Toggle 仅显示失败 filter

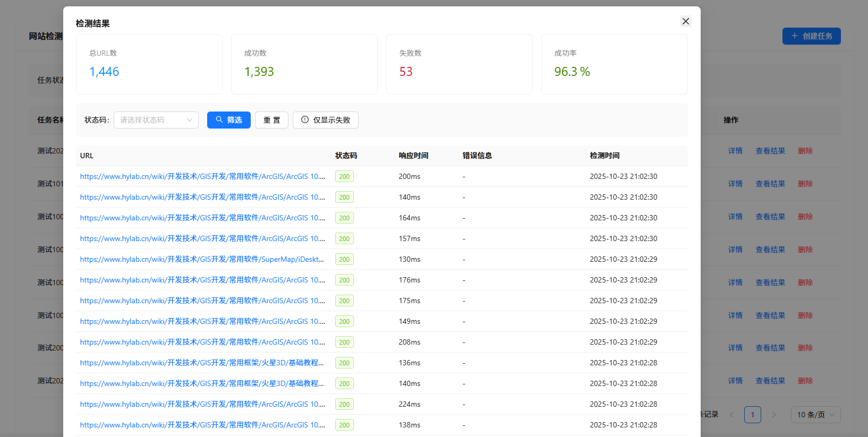(325, 120)
